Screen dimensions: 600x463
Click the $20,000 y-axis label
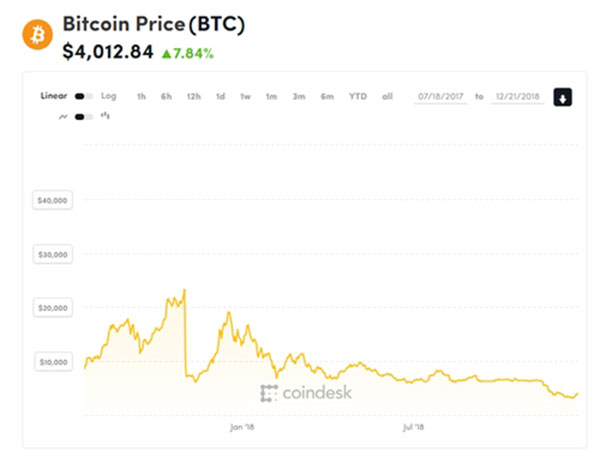[52, 308]
